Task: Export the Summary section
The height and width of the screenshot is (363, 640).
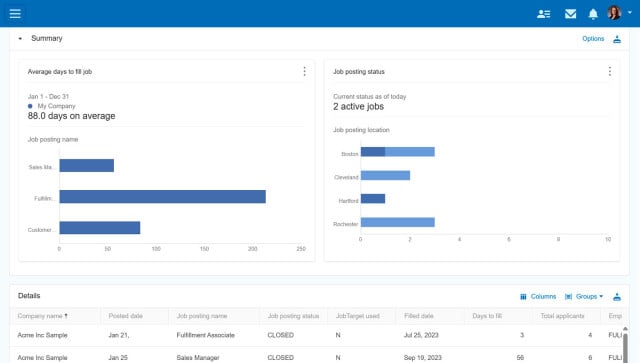Action: (x=617, y=39)
